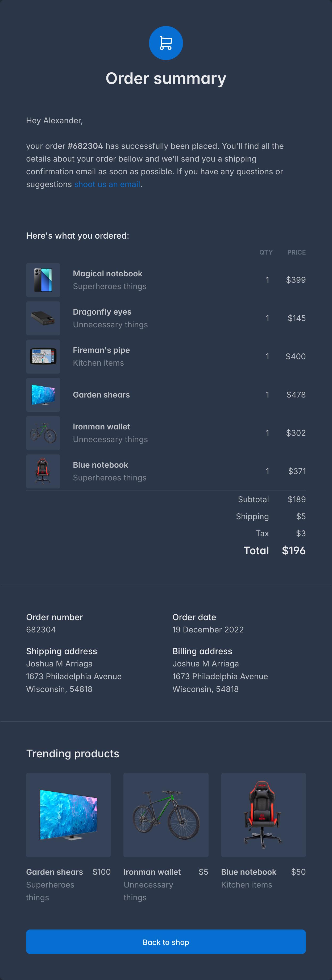332x980 pixels.
Task: Select the Magical notebook phone thumbnail
Action: (x=43, y=280)
